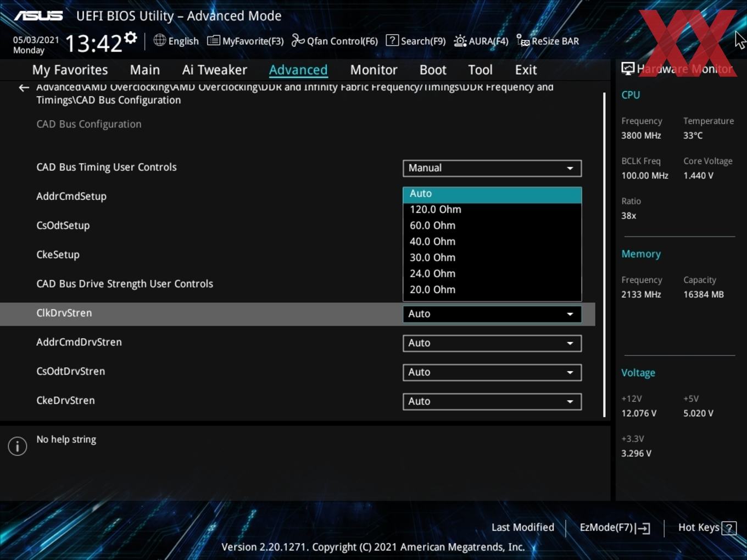Open the Tool tab
Image resolution: width=747 pixels, height=560 pixels.
tap(480, 70)
